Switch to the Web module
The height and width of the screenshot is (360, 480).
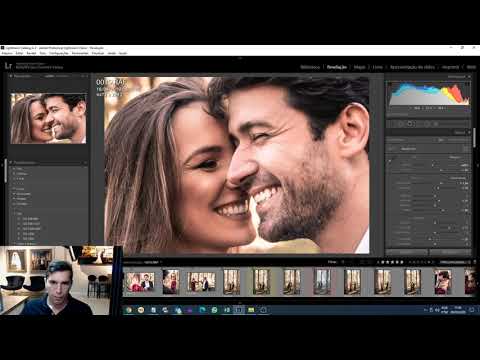(471, 67)
